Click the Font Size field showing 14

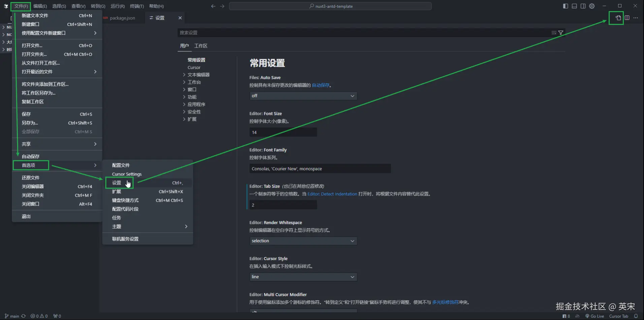coord(283,132)
